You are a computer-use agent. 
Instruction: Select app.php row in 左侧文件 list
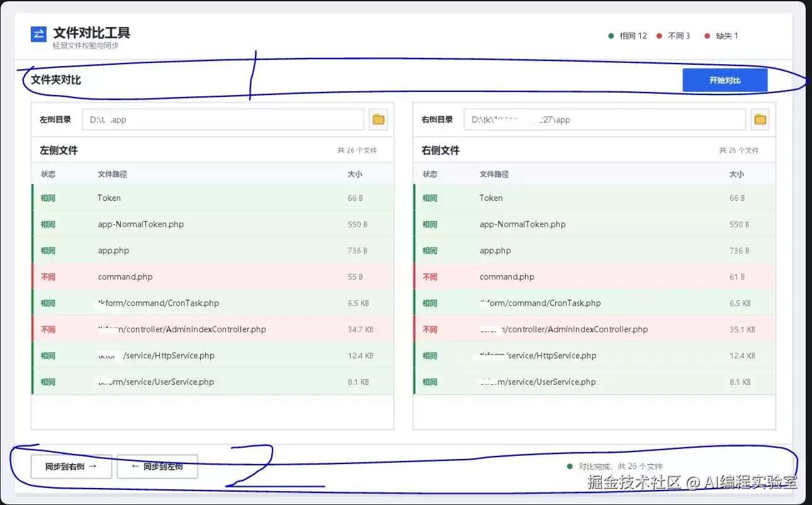pos(213,251)
